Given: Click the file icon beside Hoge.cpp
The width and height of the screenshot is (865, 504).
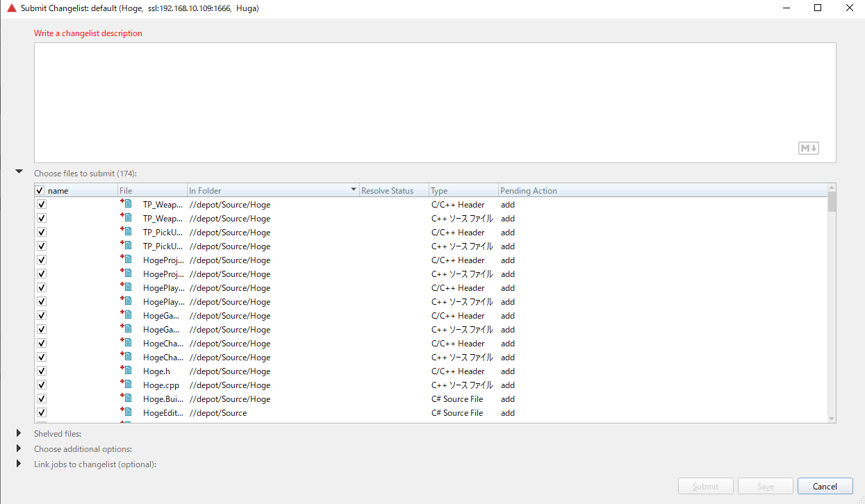Looking at the screenshot, I should [x=126, y=384].
